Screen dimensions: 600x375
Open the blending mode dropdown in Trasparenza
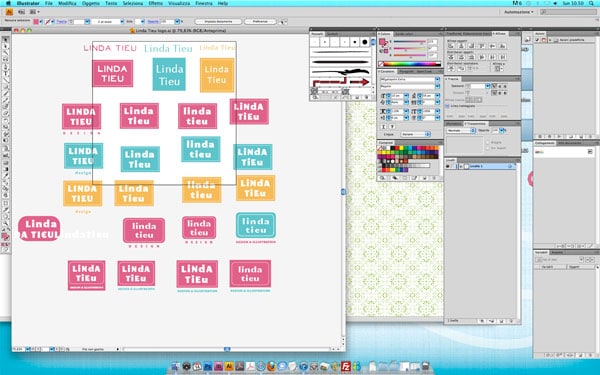[x=461, y=130]
